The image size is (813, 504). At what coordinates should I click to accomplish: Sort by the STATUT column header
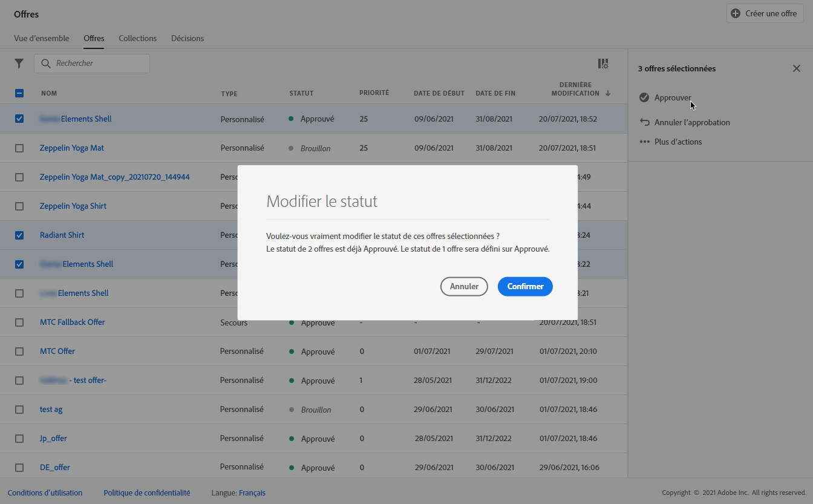(301, 93)
